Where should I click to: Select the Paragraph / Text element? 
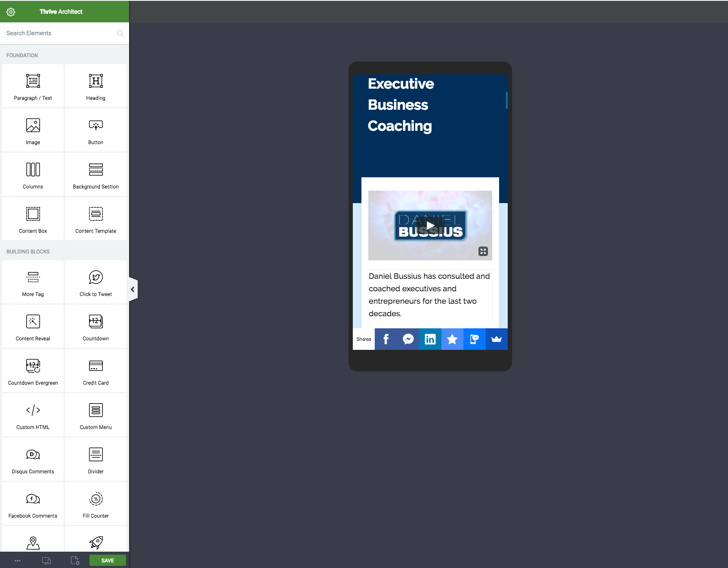[32, 86]
